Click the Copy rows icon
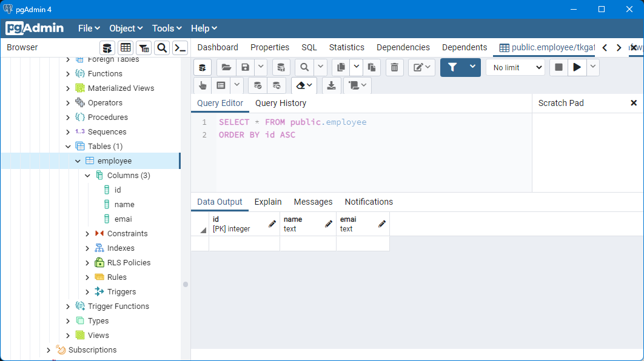644x361 pixels. 341,67
